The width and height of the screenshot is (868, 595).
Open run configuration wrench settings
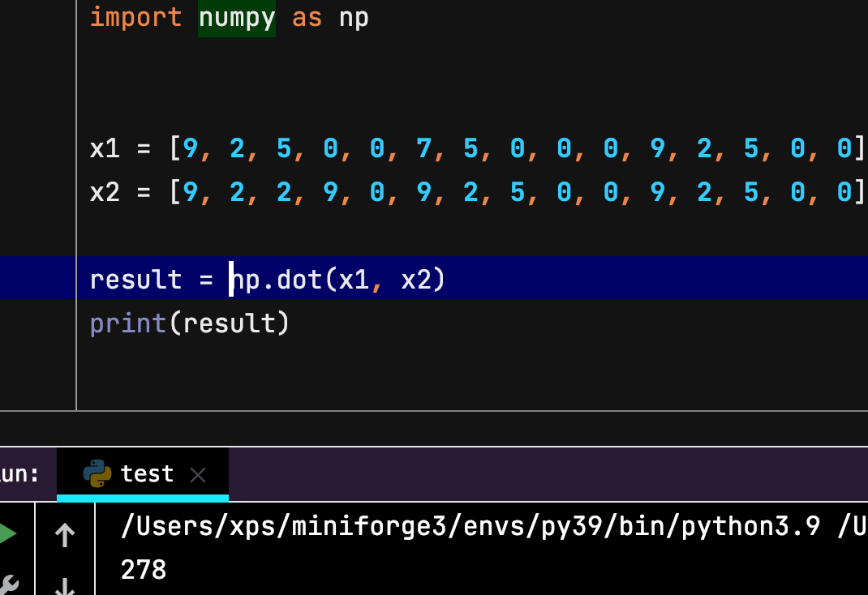[6, 584]
